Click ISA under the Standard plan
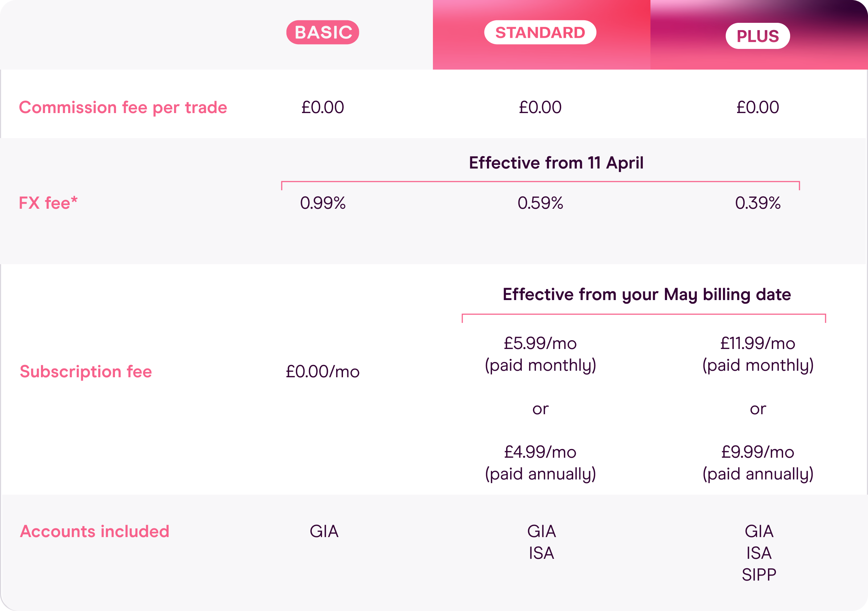 pos(541,553)
